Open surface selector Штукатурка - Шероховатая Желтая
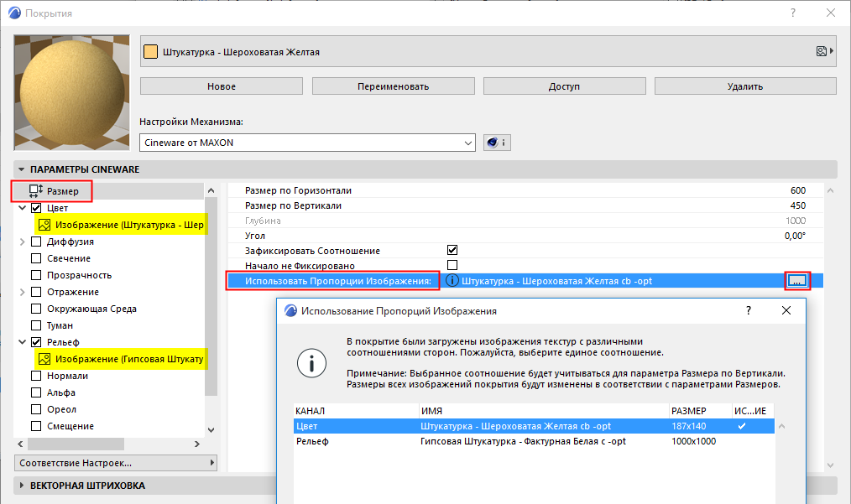 tap(488, 51)
